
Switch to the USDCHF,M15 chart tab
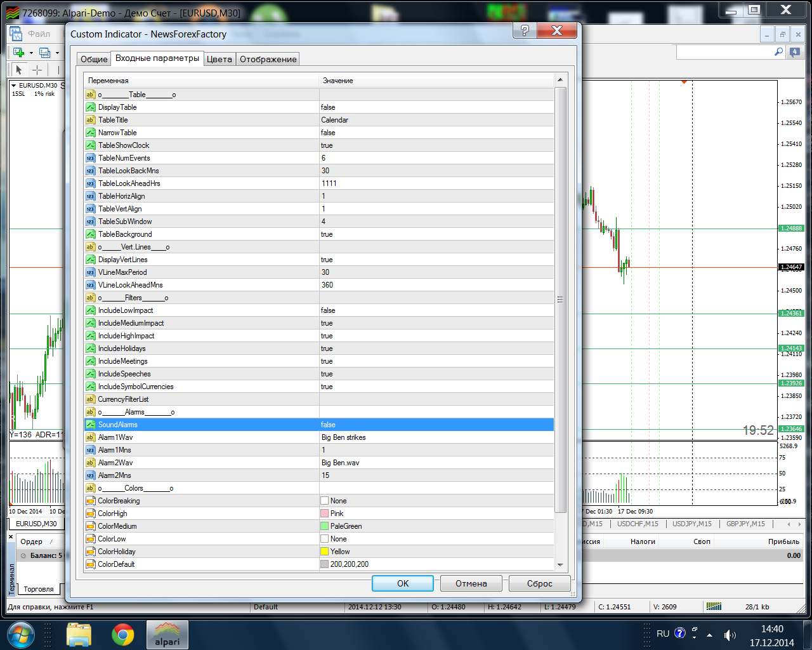tap(638, 524)
